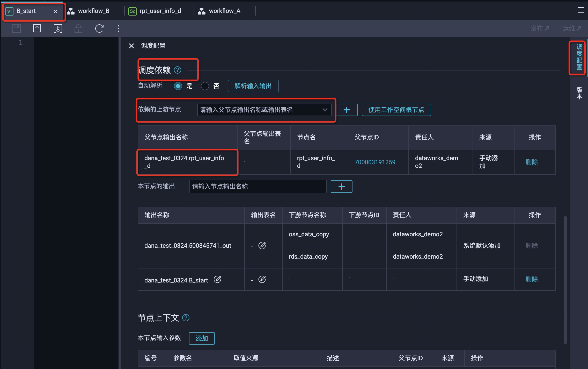Click help icon beside 调度依赖 heading
The width and height of the screenshot is (588, 369).
pos(178,70)
